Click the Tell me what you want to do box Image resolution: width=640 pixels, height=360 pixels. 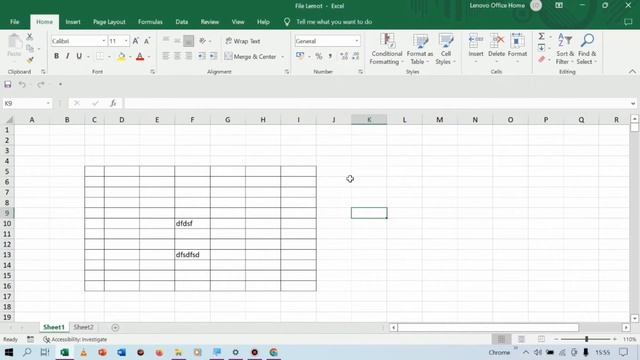(x=334, y=22)
